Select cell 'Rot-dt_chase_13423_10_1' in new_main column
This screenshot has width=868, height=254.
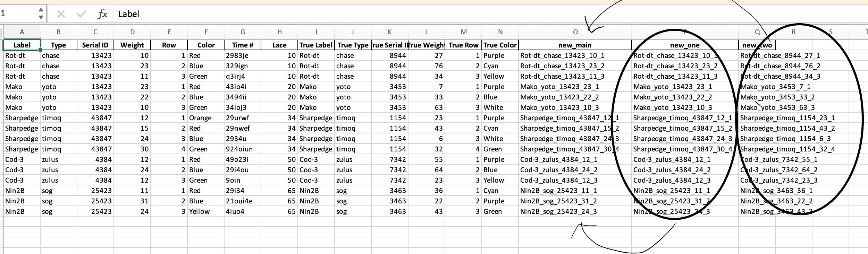pos(575,55)
